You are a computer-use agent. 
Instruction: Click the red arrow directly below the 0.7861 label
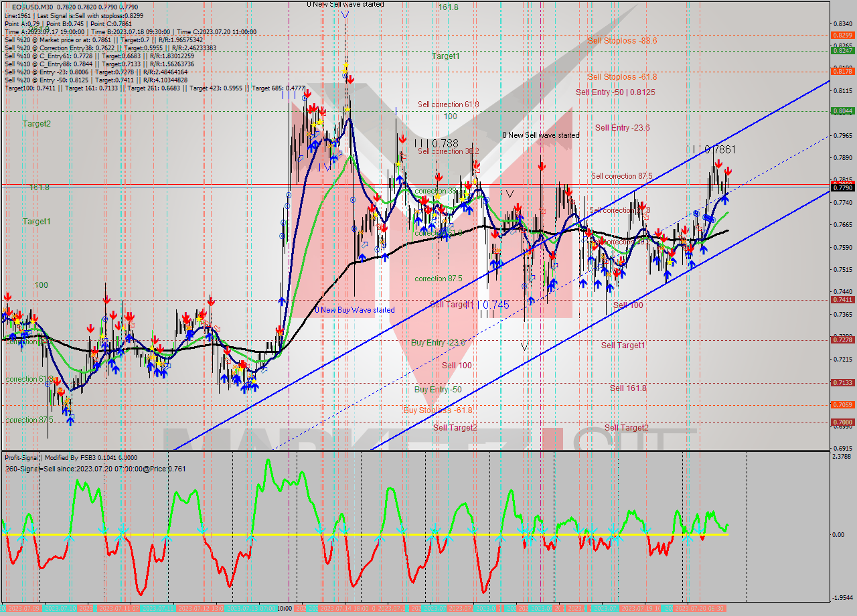718,164
